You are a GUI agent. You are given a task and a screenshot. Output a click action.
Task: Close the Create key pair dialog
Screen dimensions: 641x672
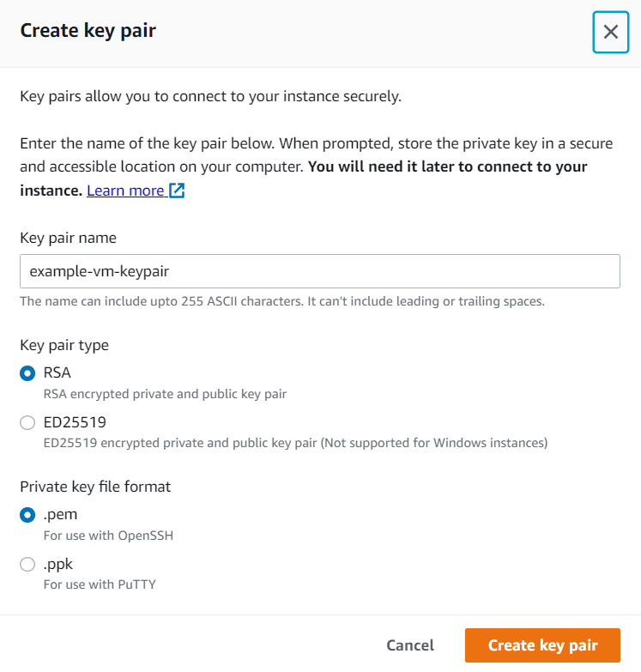tap(611, 32)
